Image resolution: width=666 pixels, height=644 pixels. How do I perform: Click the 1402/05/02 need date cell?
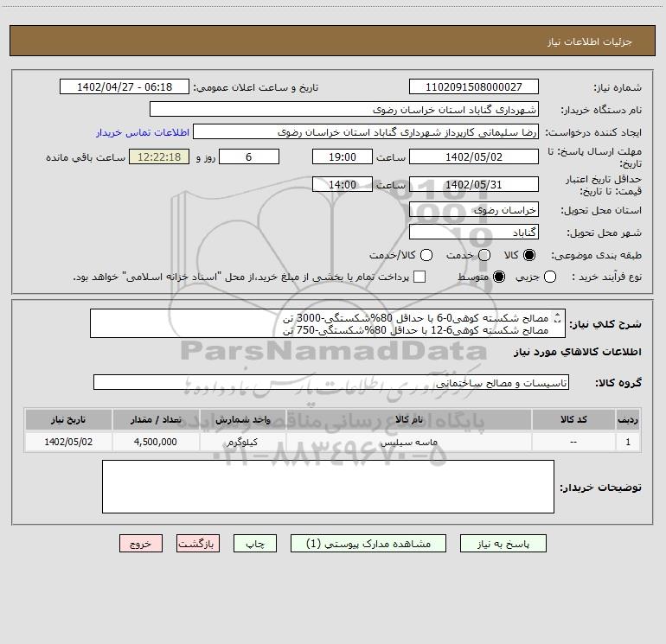pos(68,442)
